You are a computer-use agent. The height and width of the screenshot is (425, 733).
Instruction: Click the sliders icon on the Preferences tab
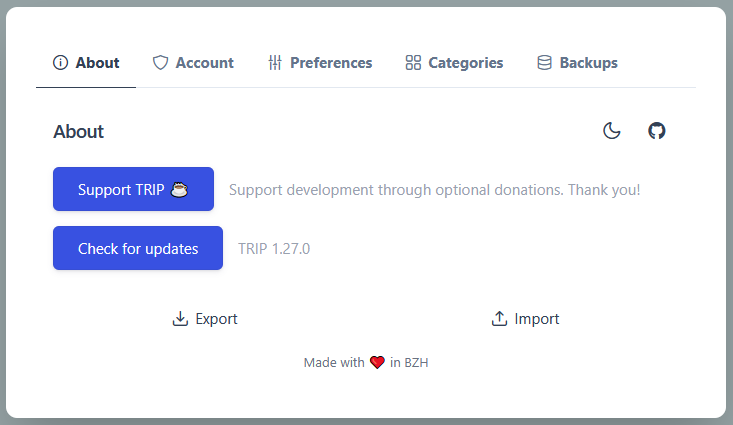[x=276, y=63]
